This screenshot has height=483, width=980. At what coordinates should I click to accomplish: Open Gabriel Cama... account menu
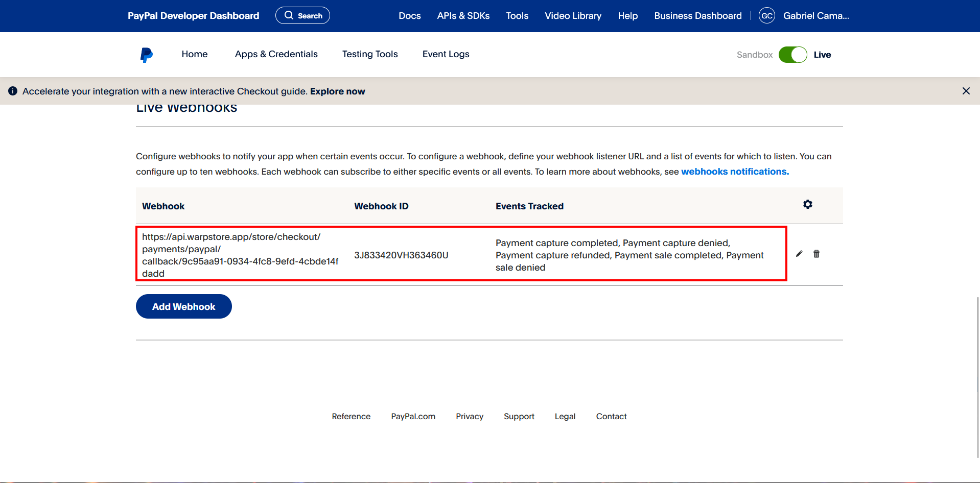(816, 16)
